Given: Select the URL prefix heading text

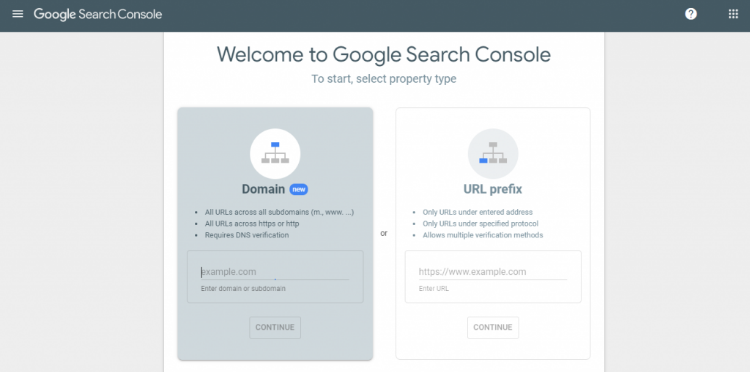Looking at the screenshot, I should point(493,189).
